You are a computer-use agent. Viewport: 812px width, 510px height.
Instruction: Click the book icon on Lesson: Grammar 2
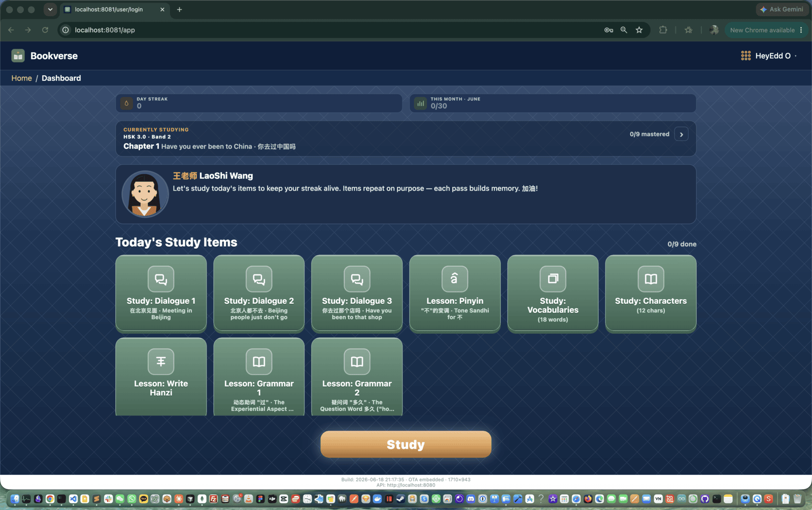tap(357, 362)
